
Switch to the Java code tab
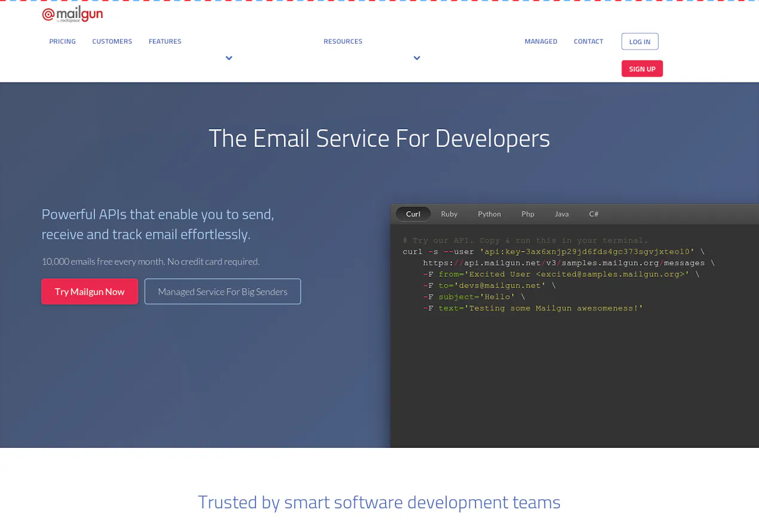click(x=562, y=214)
